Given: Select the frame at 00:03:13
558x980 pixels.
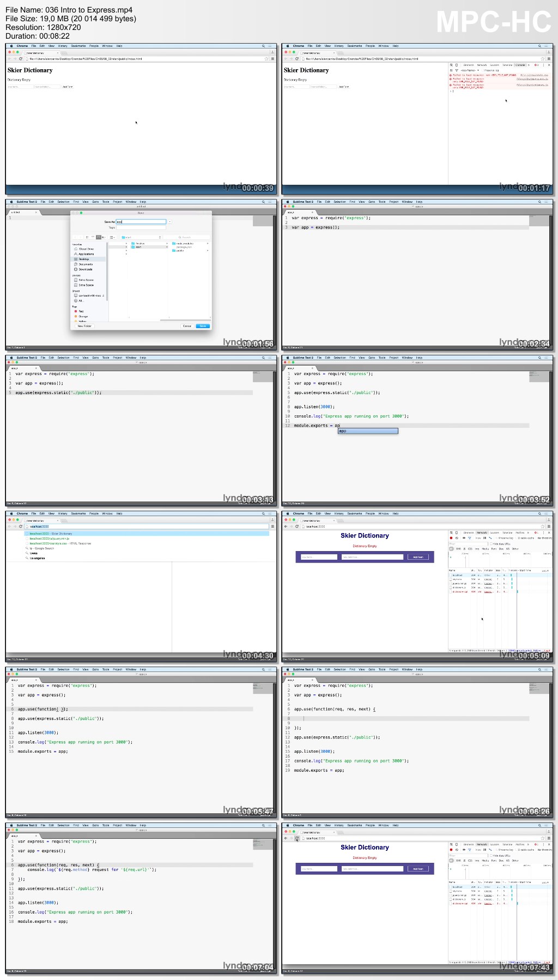Looking at the screenshot, I should [141, 431].
